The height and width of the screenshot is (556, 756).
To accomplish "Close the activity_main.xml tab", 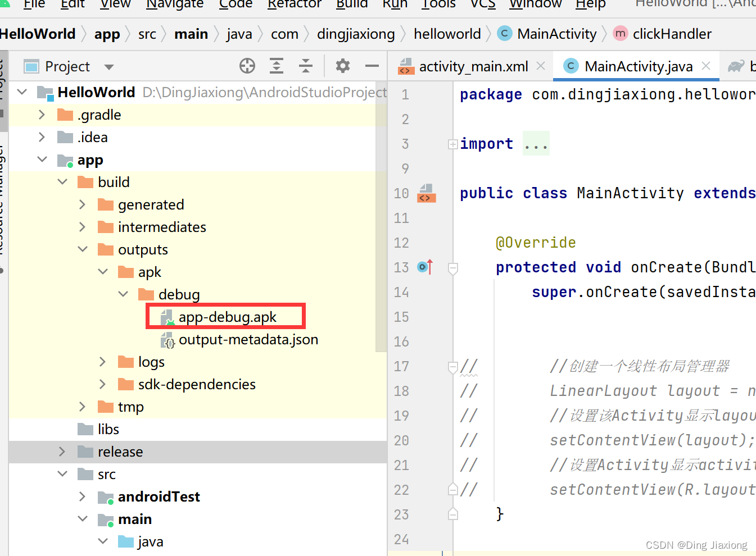I will click(x=541, y=66).
